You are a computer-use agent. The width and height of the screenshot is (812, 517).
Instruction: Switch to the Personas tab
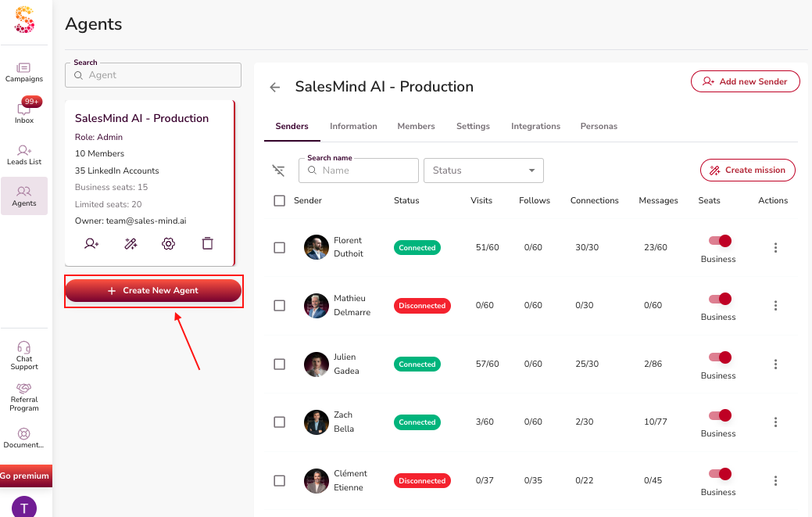point(599,126)
